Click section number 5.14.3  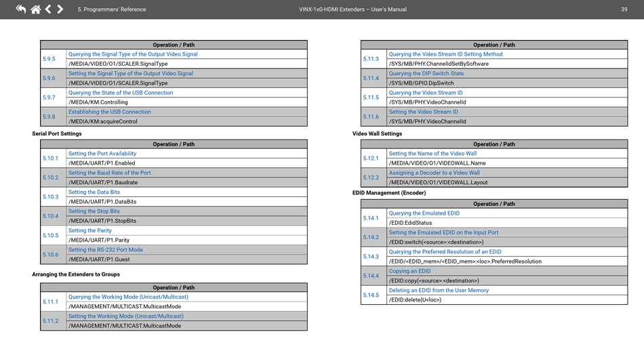371,257
